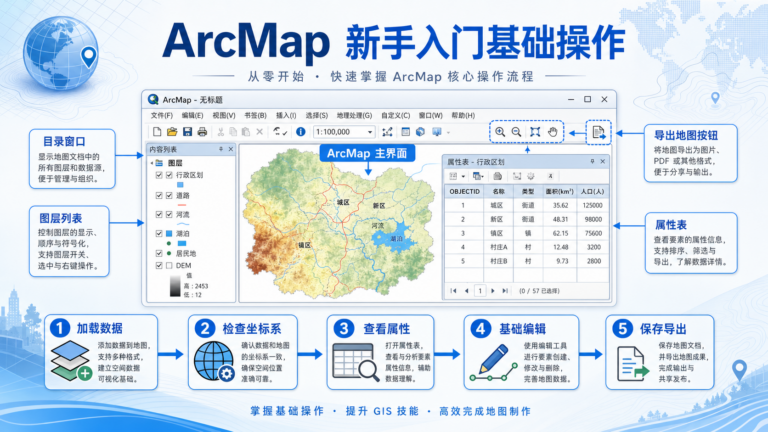Image resolution: width=768 pixels, height=432 pixels.
Task: Open the 自定义(C) menu
Action: point(395,116)
